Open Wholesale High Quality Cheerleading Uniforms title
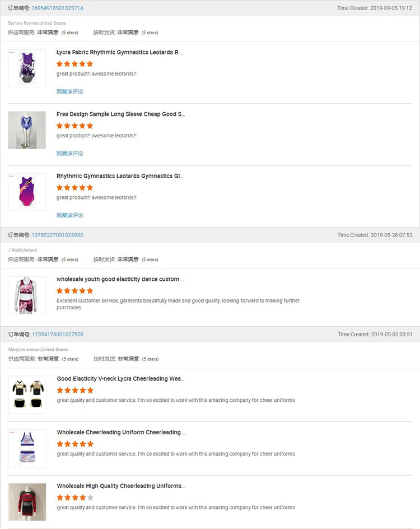The height and width of the screenshot is (529, 420). (120, 486)
